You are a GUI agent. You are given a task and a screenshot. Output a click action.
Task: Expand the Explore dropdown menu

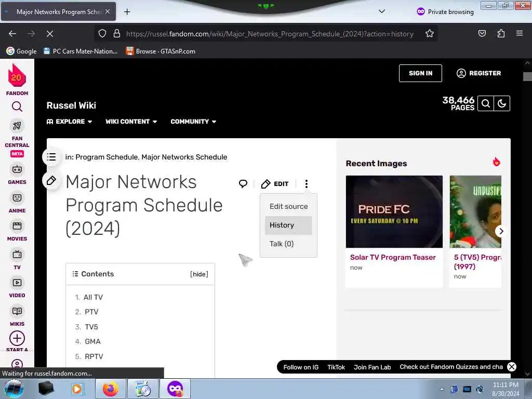(x=70, y=122)
